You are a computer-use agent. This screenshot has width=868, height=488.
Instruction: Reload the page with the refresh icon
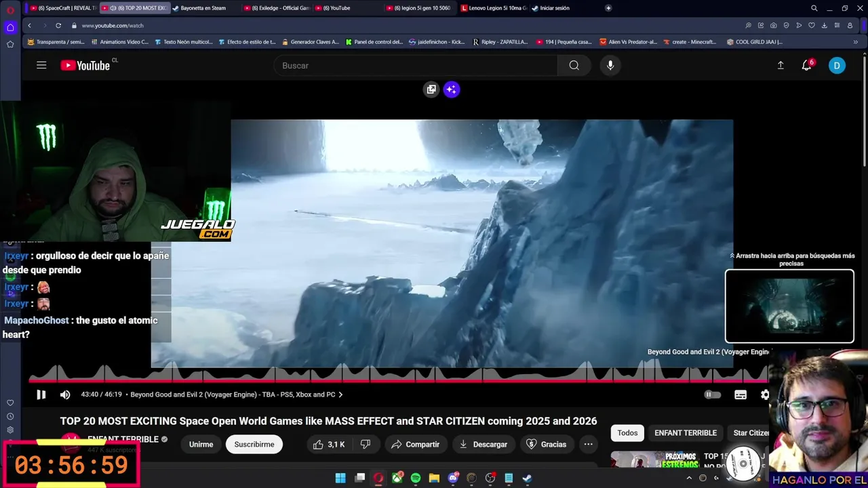tap(58, 25)
